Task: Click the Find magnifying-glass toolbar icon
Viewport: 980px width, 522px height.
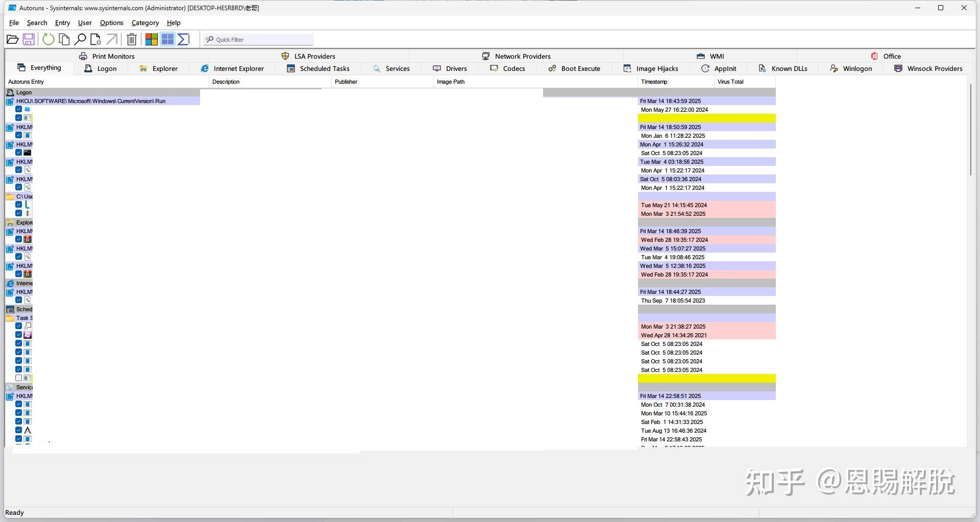Action: click(x=80, y=39)
